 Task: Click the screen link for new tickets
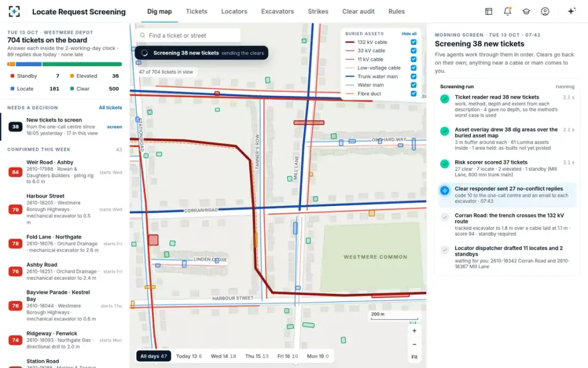click(x=115, y=127)
